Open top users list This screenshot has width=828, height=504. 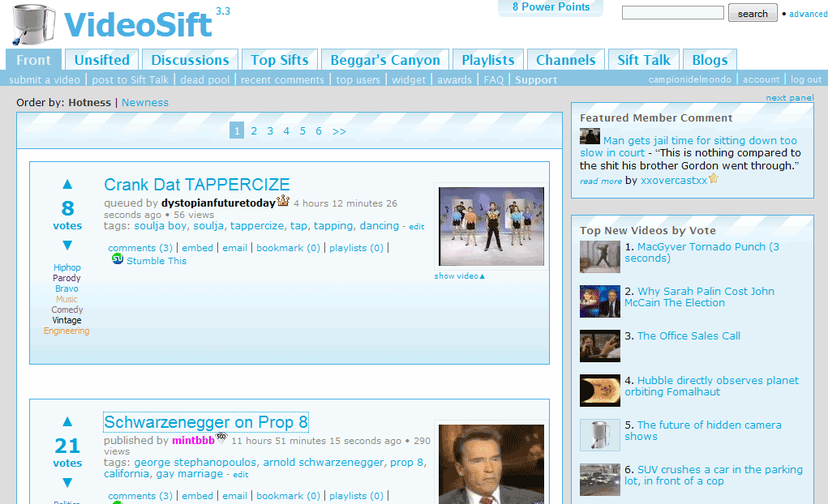click(358, 79)
